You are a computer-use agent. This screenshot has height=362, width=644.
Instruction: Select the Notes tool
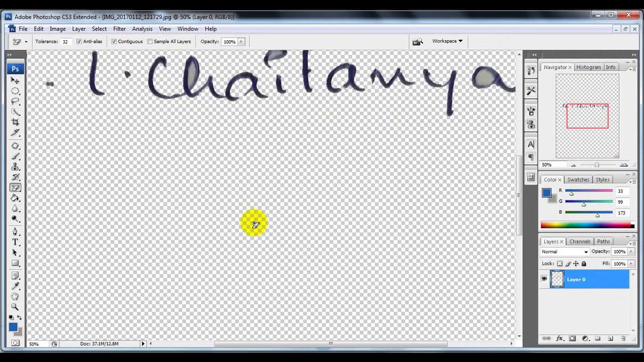(15, 276)
